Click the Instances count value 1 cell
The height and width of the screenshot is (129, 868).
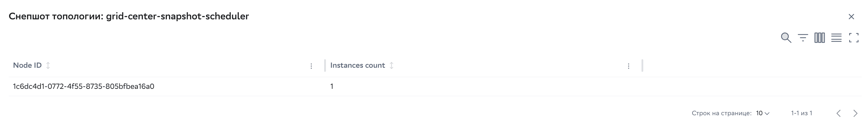point(332,87)
